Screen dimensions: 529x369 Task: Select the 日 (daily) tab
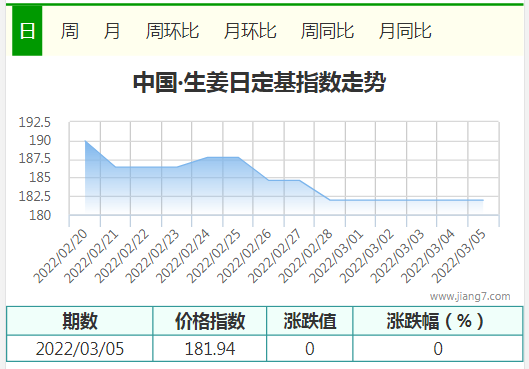tap(27, 31)
